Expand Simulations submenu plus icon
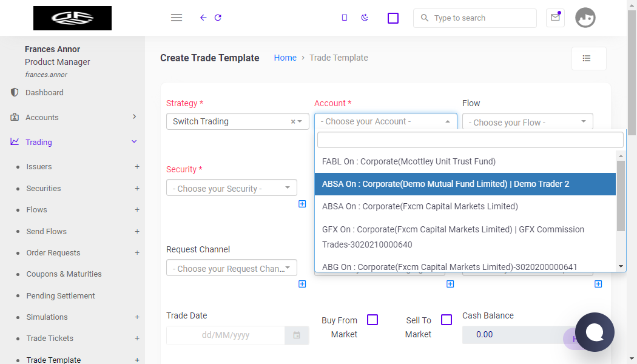 pos(137,317)
